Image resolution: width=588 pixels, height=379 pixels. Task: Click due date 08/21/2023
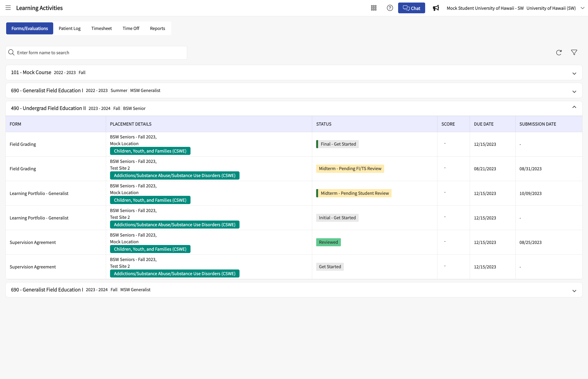coord(485,169)
